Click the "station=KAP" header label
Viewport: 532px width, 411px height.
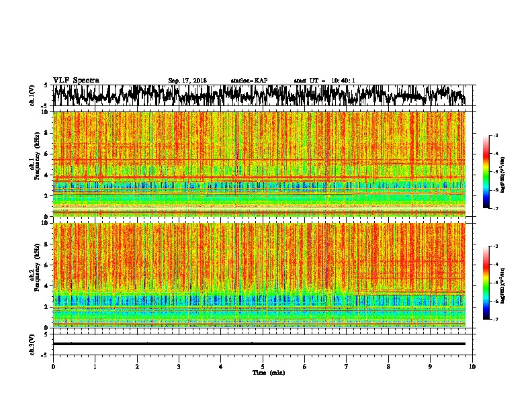tap(249, 81)
